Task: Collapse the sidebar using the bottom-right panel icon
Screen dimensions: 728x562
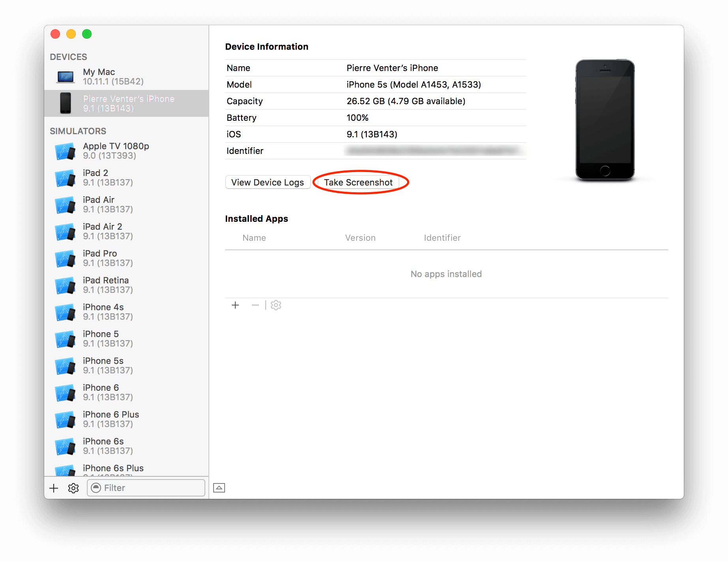Action: click(219, 488)
